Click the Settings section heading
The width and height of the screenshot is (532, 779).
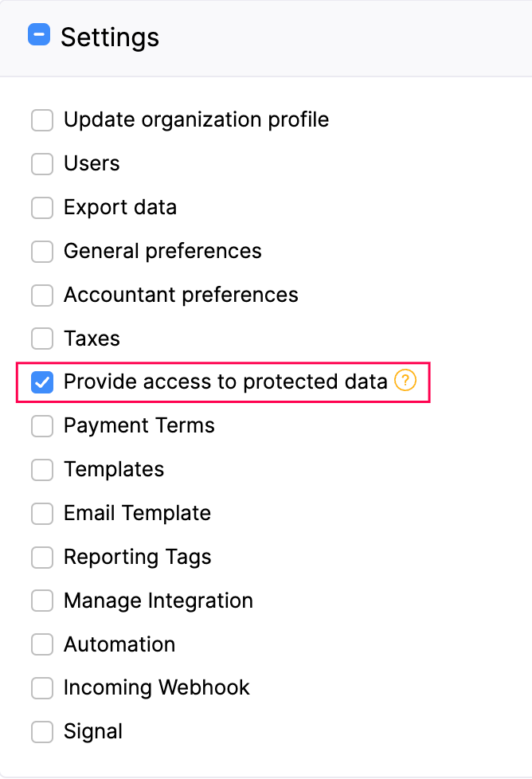(x=110, y=37)
